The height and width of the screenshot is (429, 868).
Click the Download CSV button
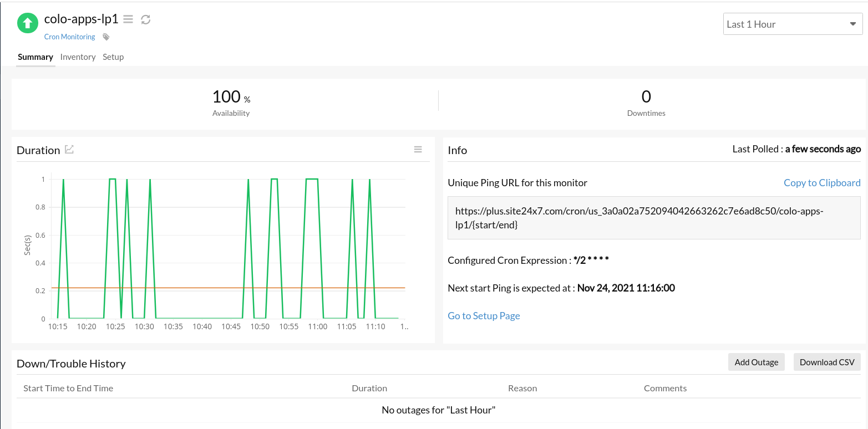[x=827, y=362]
